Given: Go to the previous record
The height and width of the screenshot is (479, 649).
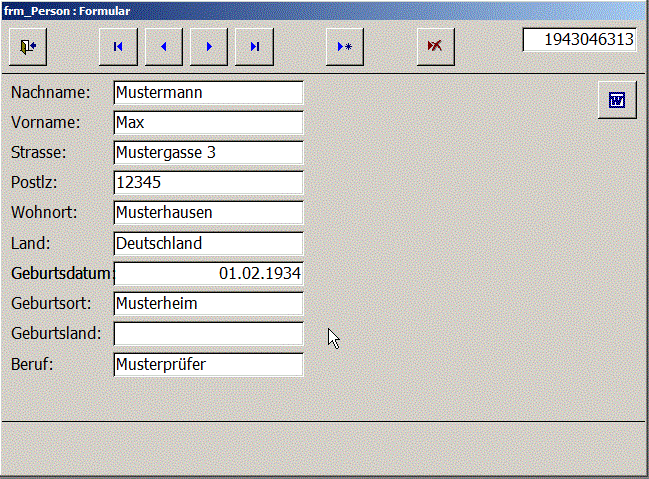Looking at the screenshot, I should click(164, 47).
